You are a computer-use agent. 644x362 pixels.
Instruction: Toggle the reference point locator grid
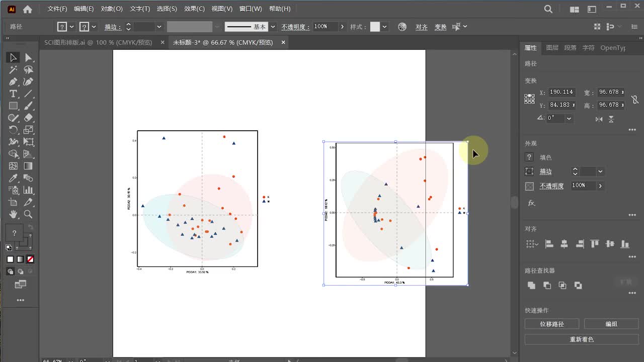529,99
